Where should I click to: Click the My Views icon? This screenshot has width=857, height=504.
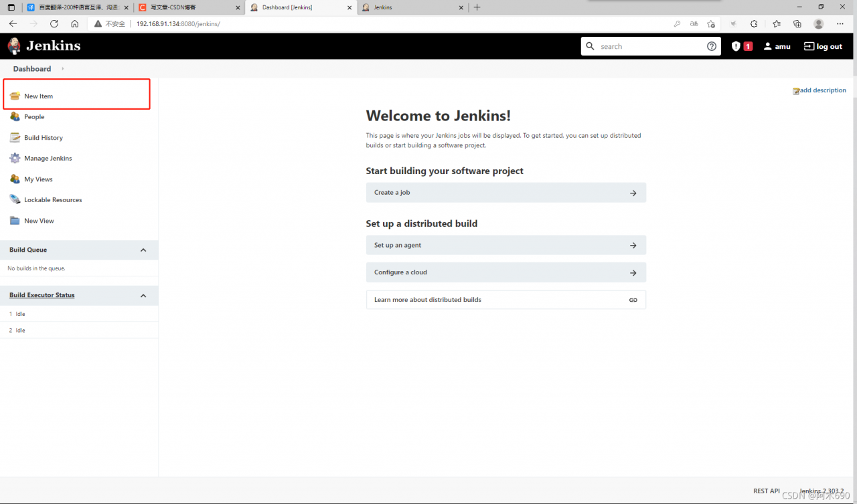point(15,179)
